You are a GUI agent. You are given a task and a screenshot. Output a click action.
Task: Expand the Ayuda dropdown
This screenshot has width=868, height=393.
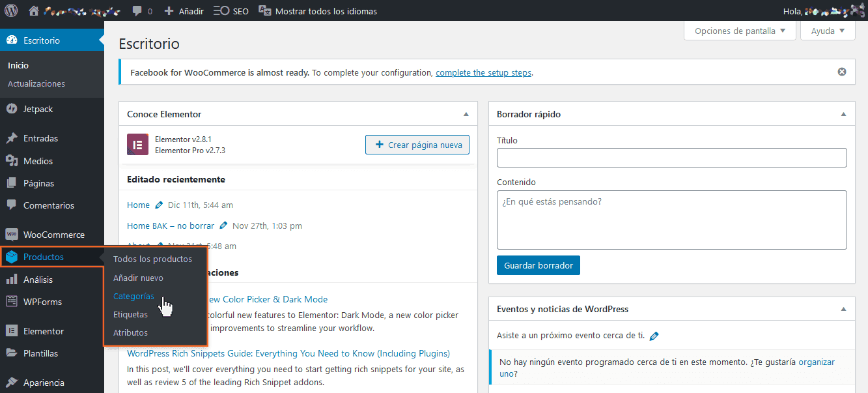(x=827, y=30)
